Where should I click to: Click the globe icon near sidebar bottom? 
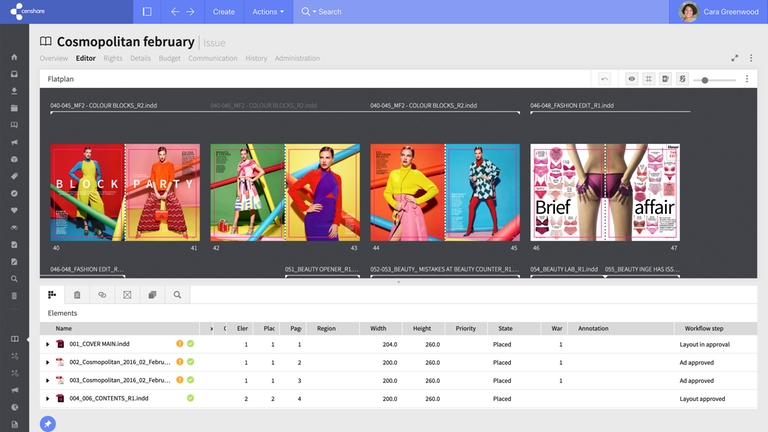(14, 407)
